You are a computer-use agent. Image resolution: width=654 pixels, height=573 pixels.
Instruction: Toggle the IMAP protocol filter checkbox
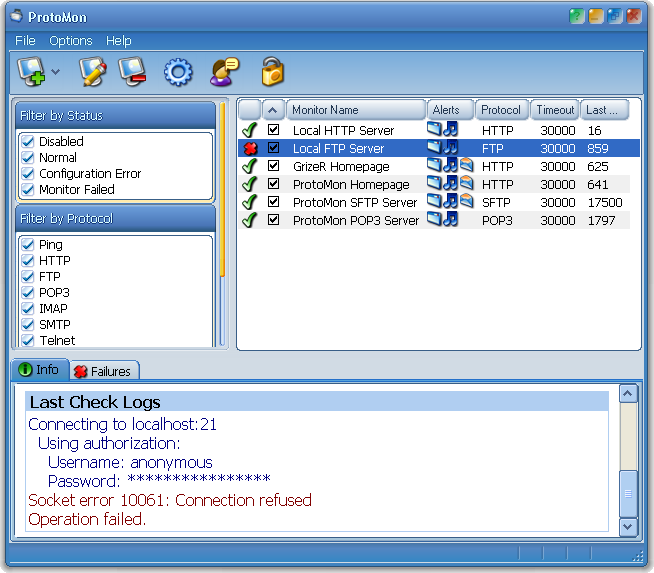(28, 308)
